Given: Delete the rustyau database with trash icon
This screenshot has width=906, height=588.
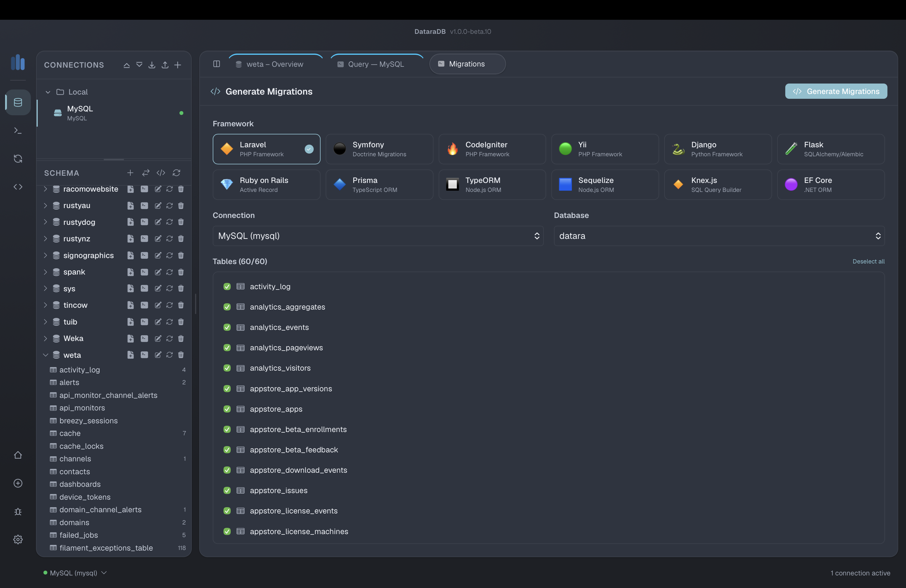Looking at the screenshot, I should pos(181,206).
